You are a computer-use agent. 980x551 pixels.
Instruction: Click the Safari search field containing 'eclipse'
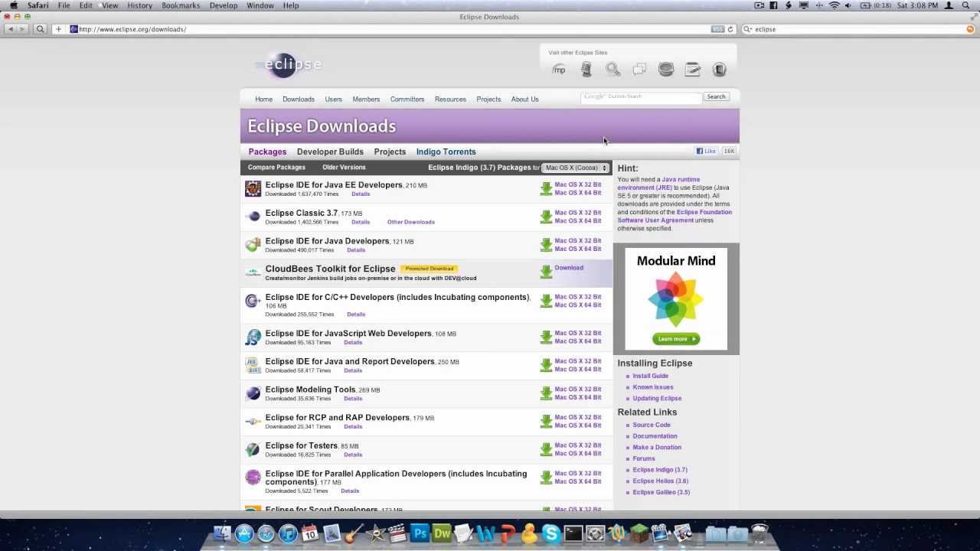click(x=857, y=29)
